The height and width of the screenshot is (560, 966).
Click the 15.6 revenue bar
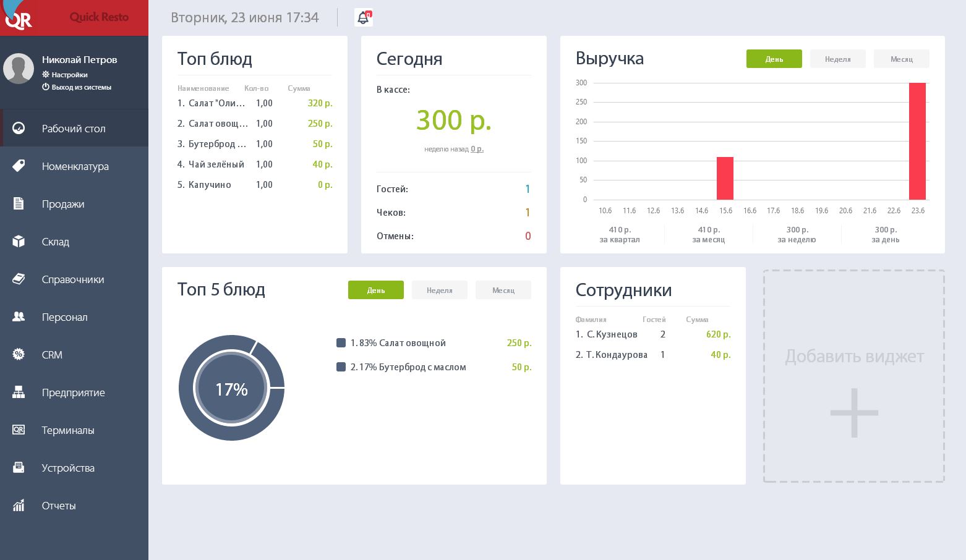point(725,178)
